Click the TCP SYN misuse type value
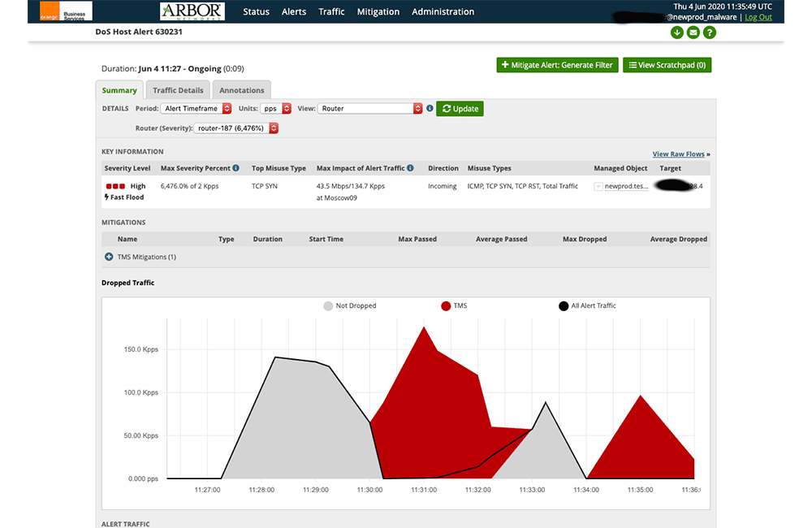Screen dimensions: 812x528 pos(265,186)
